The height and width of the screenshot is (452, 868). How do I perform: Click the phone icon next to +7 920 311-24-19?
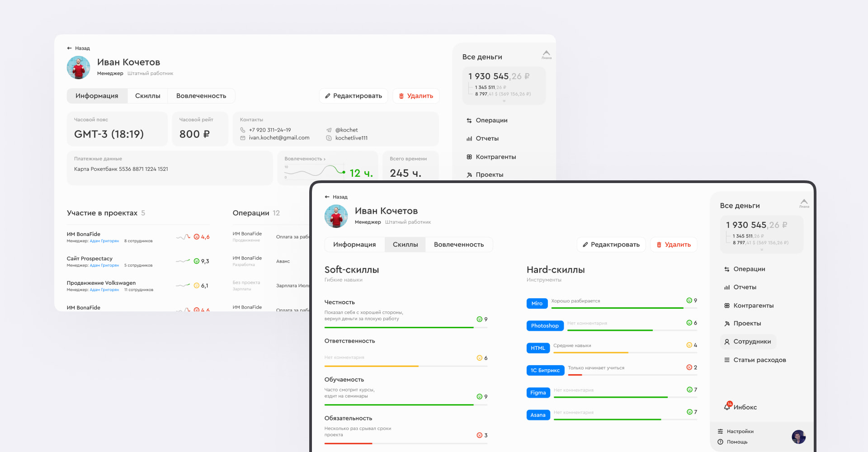[243, 130]
